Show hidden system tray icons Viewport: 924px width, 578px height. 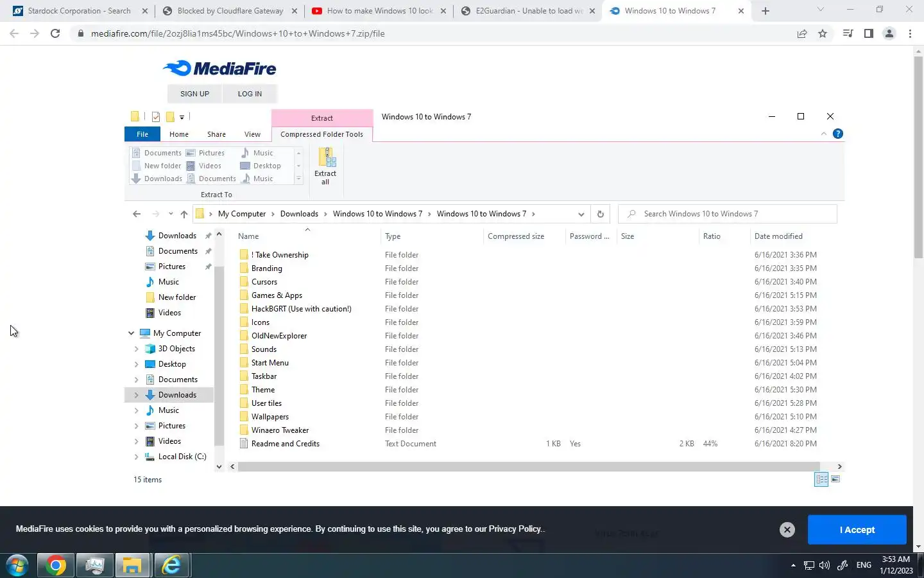793,565
